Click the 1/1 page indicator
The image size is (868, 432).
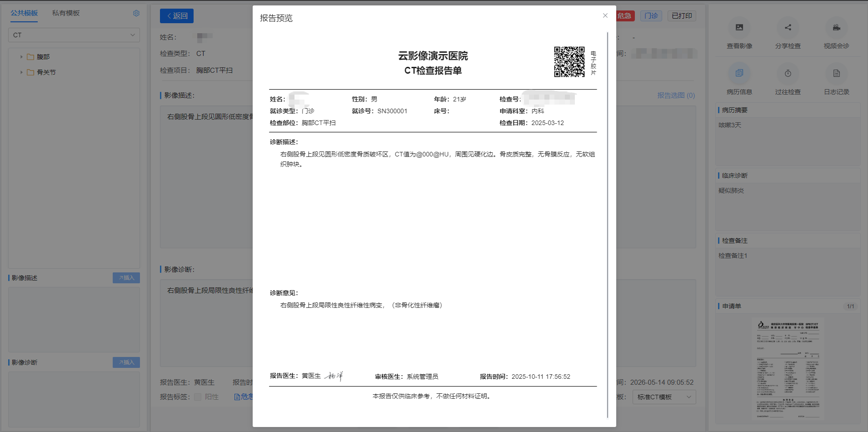pos(850,306)
